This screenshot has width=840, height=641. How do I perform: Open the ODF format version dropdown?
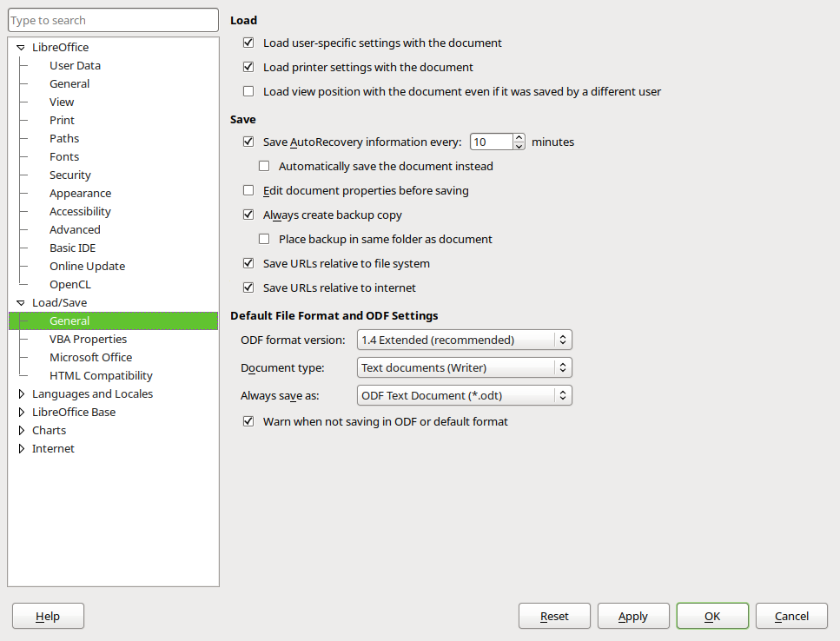pyautogui.click(x=465, y=340)
